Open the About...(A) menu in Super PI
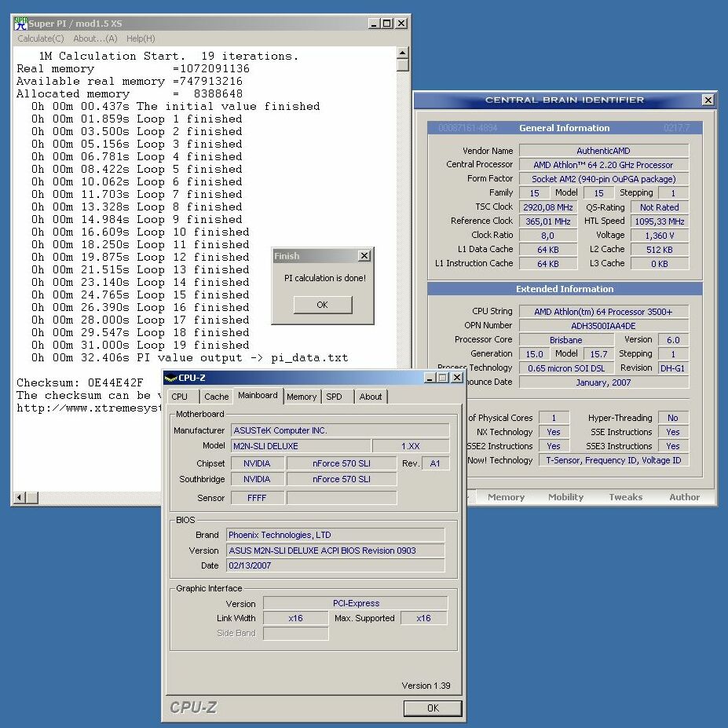Screen dimensions: 728x728 [95, 38]
